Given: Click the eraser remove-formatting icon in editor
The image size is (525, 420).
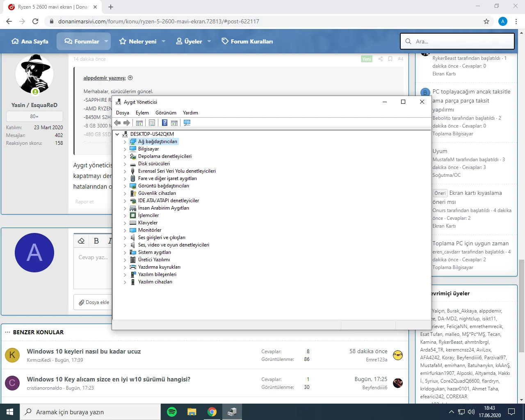Looking at the screenshot, I should pos(81,241).
